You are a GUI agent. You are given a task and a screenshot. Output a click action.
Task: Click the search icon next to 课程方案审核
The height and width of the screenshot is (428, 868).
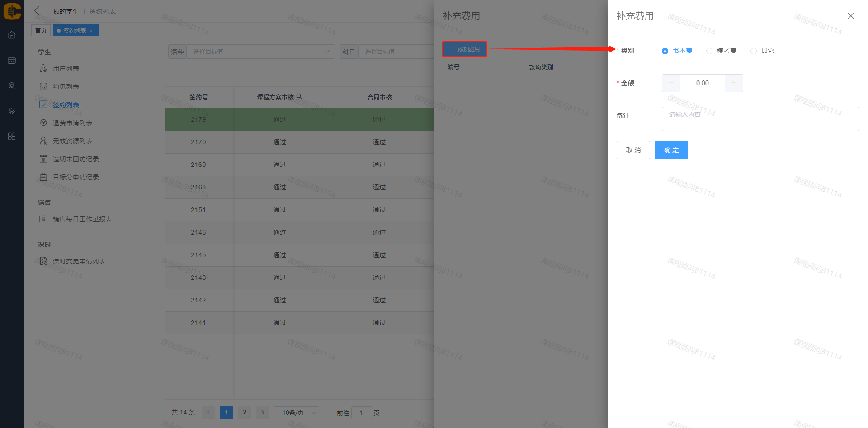pos(299,97)
